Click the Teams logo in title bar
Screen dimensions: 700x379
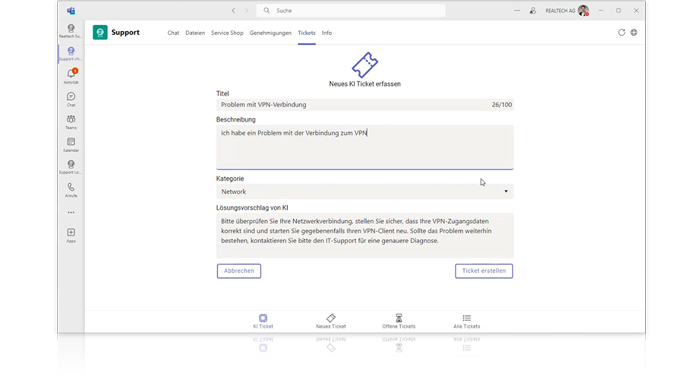pos(71,11)
